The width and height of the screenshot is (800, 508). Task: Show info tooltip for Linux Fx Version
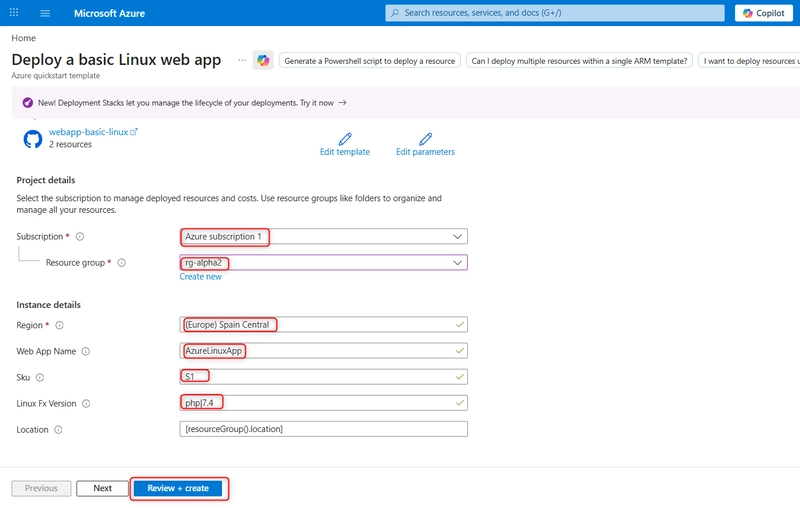pos(86,403)
